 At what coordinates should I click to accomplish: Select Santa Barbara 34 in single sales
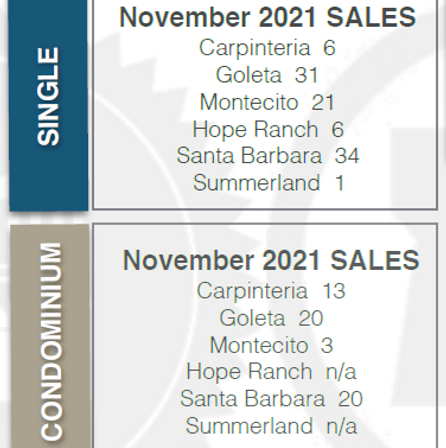coord(268,156)
